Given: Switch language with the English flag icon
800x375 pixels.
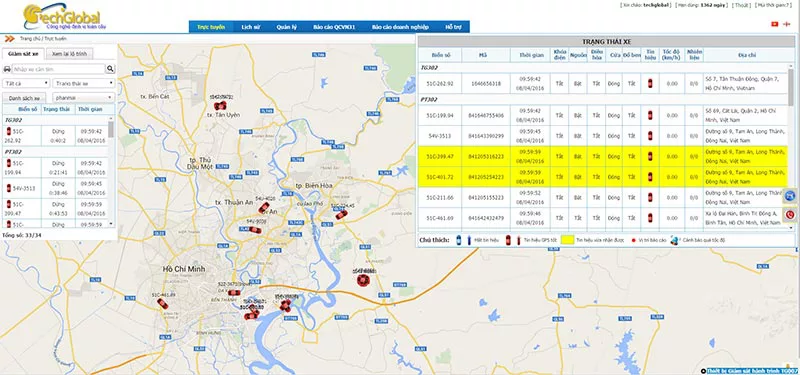Looking at the screenshot, I should pyautogui.click(x=786, y=24).
